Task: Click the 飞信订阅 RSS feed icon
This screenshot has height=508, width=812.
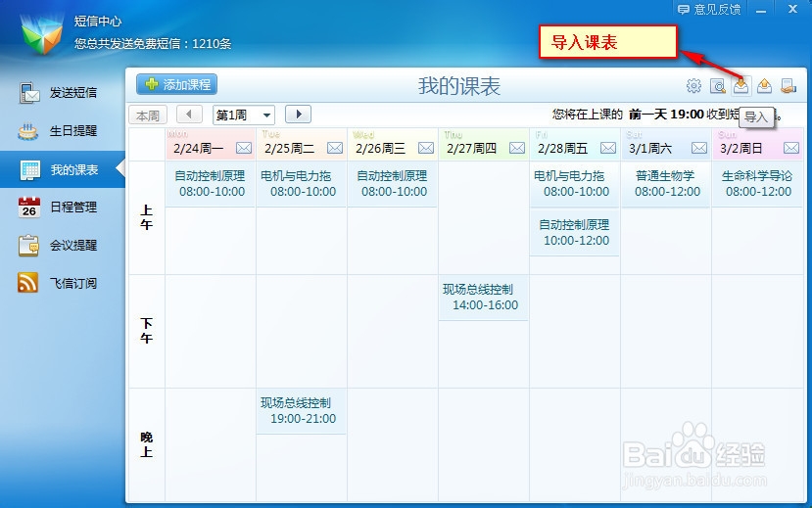Action: pos(28,283)
